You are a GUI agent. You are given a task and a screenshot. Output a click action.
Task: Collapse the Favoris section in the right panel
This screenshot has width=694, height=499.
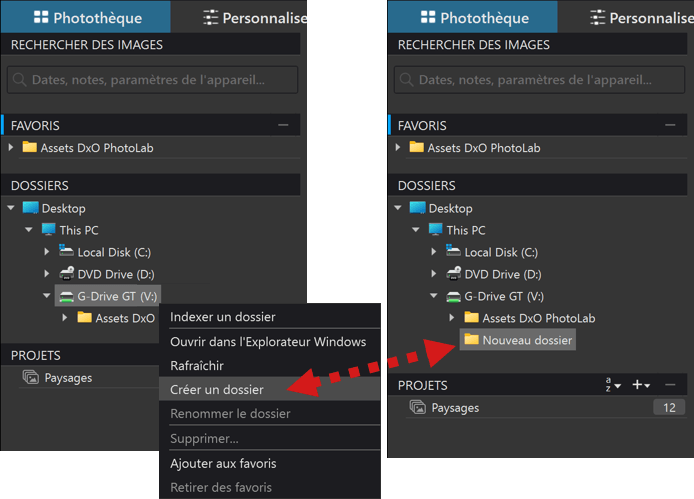click(x=670, y=125)
